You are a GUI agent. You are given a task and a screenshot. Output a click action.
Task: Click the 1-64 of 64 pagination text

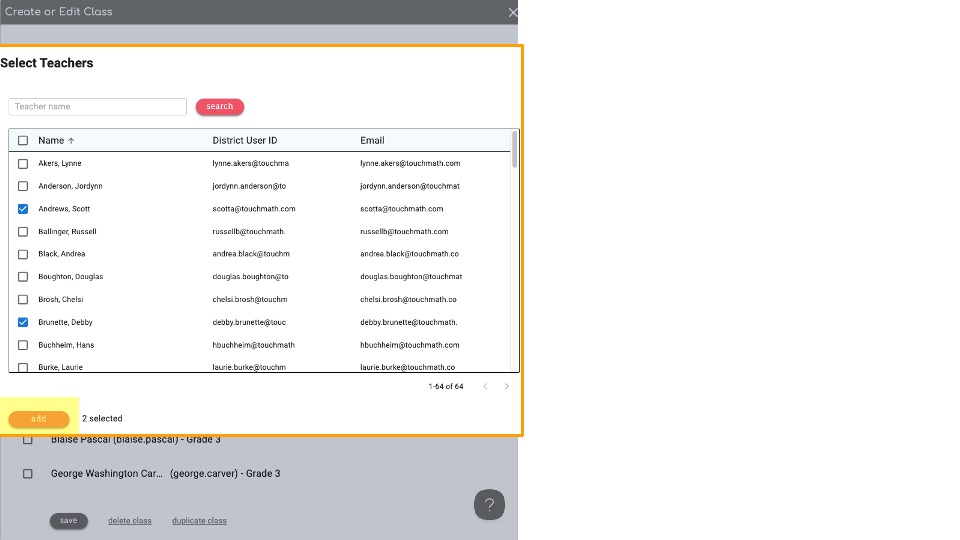click(446, 386)
